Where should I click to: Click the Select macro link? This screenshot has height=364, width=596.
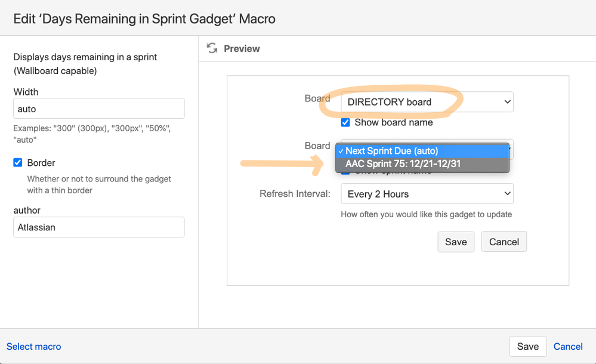33,347
